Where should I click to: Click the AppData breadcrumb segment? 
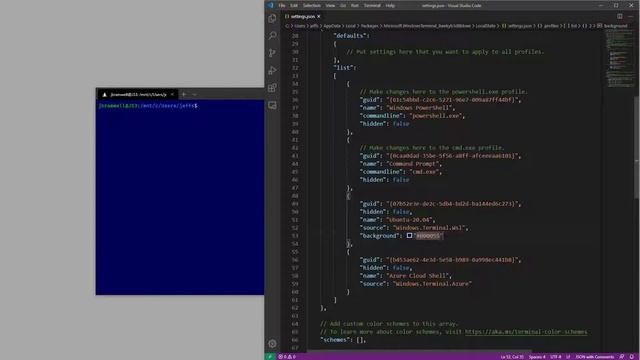(332, 26)
